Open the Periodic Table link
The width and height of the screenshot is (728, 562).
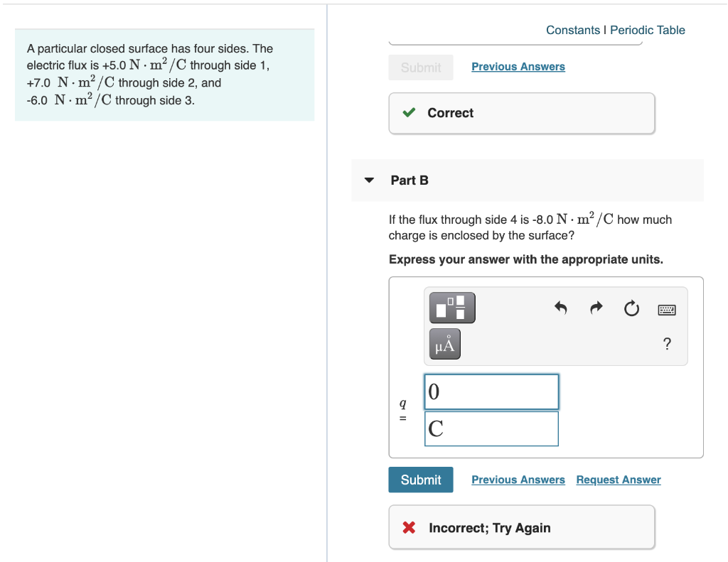[x=647, y=30]
